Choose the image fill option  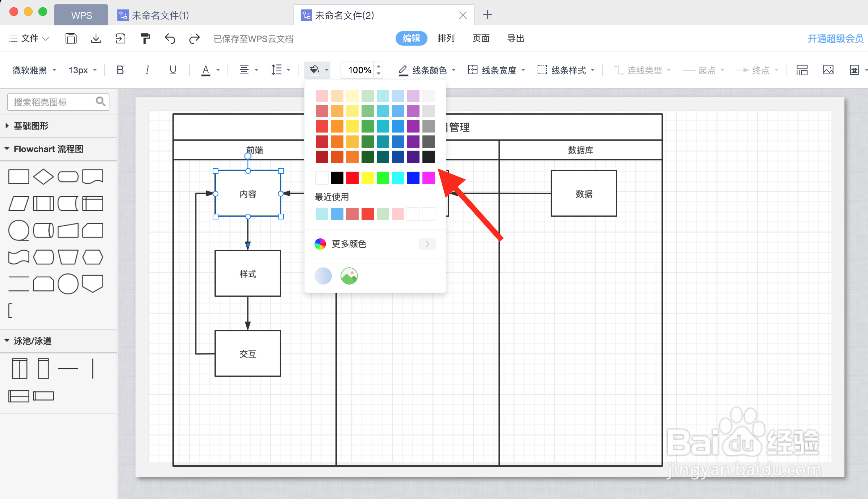point(349,276)
